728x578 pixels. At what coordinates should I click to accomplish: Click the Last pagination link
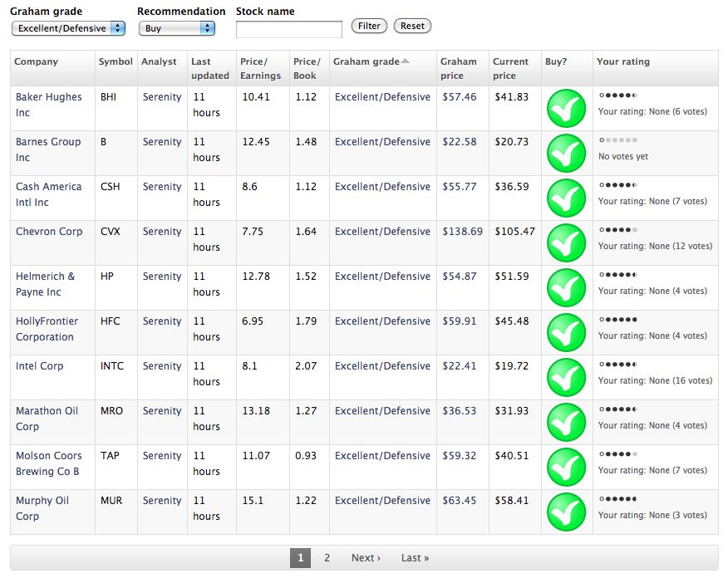[x=415, y=557]
